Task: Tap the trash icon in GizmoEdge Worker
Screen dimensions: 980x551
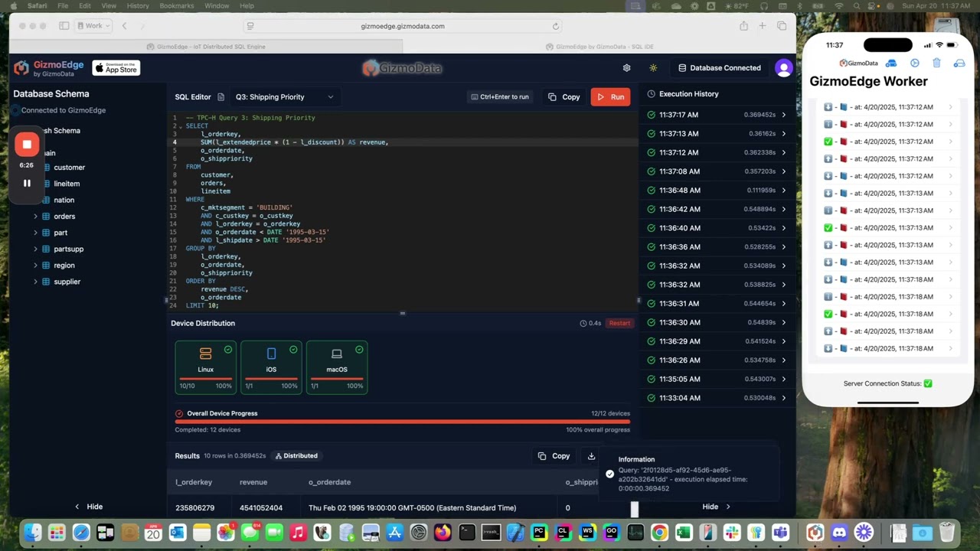Action: (x=936, y=63)
